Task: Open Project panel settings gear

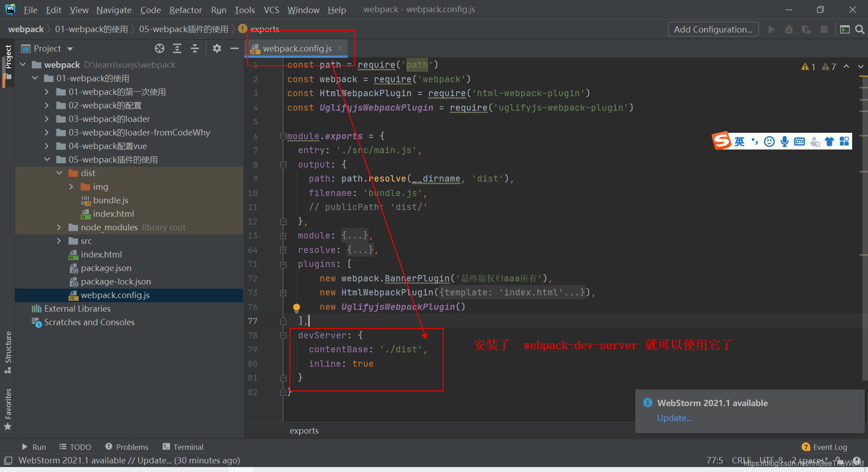Action: [x=217, y=48]
